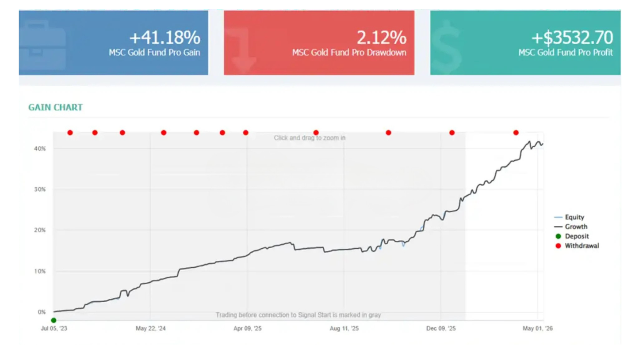This screenshot has width=639, height=364.
Task: Click the May 22, '24 axis label
Action: click(x=150, y=328)
